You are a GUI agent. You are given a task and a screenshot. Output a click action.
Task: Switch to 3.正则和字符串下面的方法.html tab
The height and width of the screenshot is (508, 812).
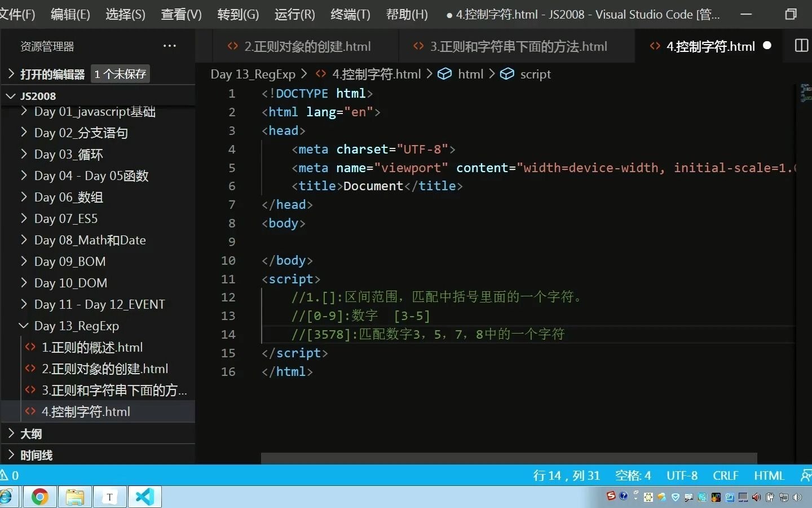click(x=517, y=46)
